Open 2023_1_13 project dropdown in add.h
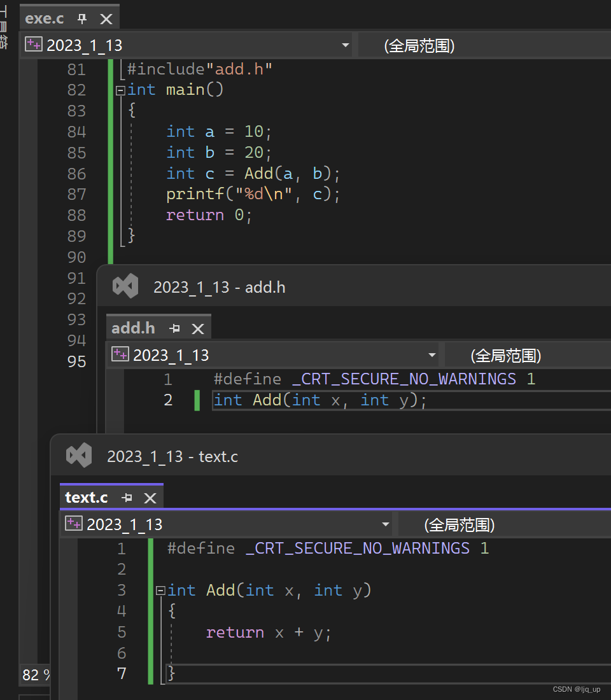This screenshot has width=611, height=700. pyautogui.click(x=432, y=355)
